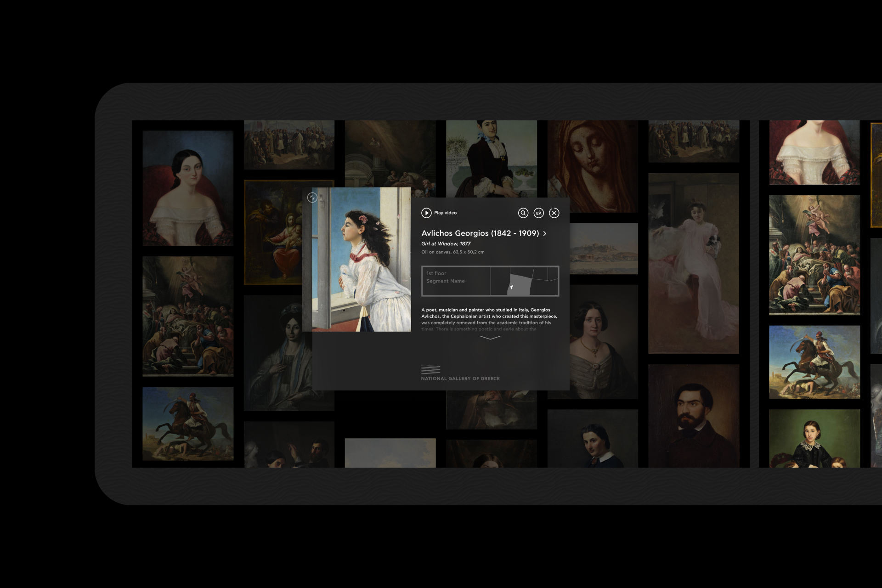
Task: Open the woman in white dress portrait top-left
Action: tap(187, 188)
